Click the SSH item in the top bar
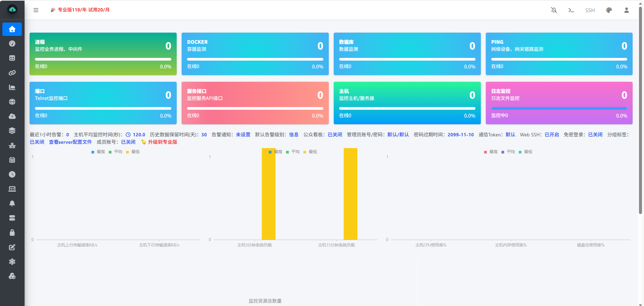Screen dimensions: 644x306 point(590,10)
